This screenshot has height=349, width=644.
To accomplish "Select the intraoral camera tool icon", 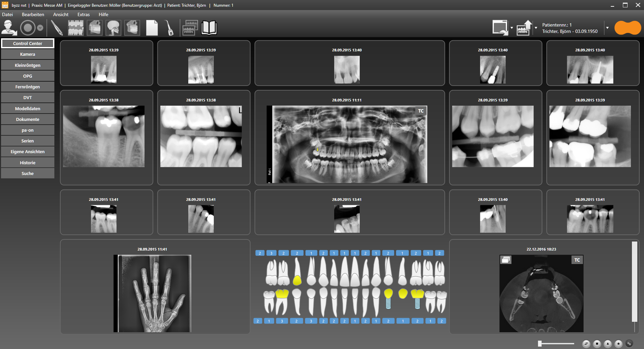I will pos(57,28).
